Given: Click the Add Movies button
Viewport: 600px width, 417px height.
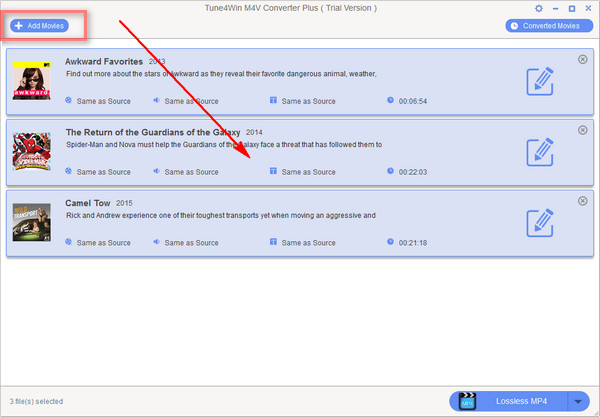Looking at the screenshot, I should pyautogui.click(x=39, y=26).
